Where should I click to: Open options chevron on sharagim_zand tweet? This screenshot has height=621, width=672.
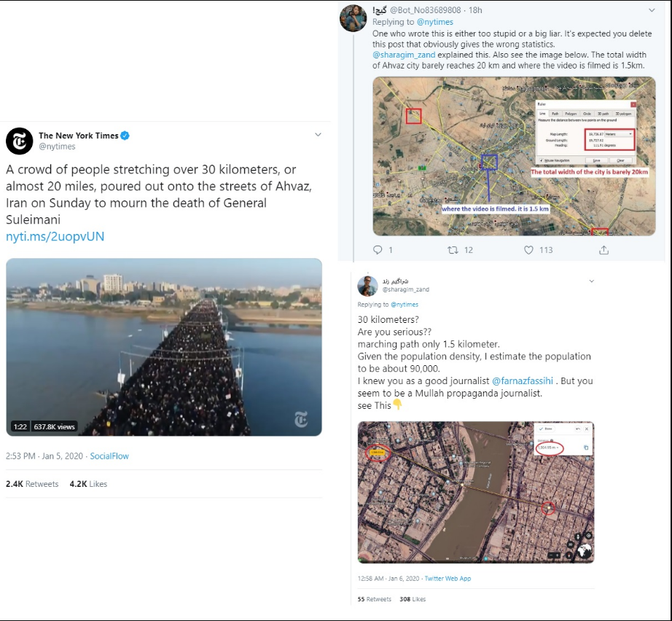[x=591, y=281]
